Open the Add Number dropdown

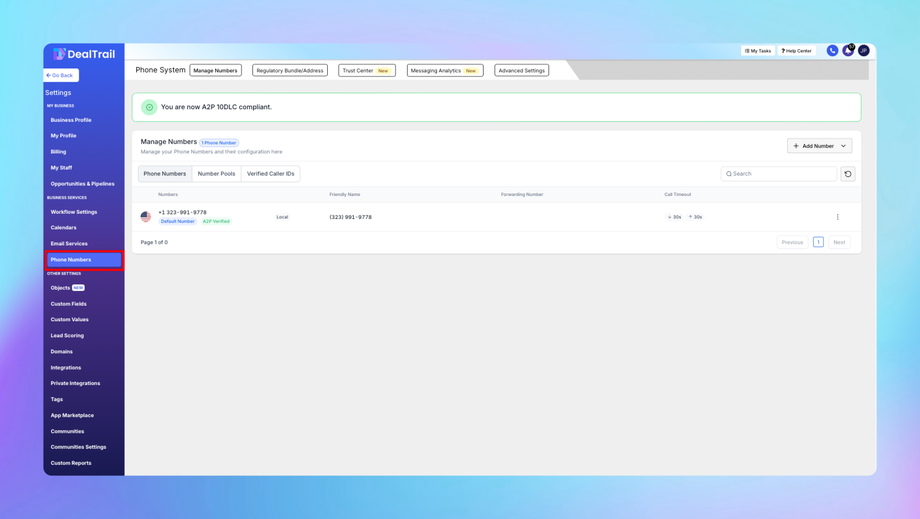[819, 146]
